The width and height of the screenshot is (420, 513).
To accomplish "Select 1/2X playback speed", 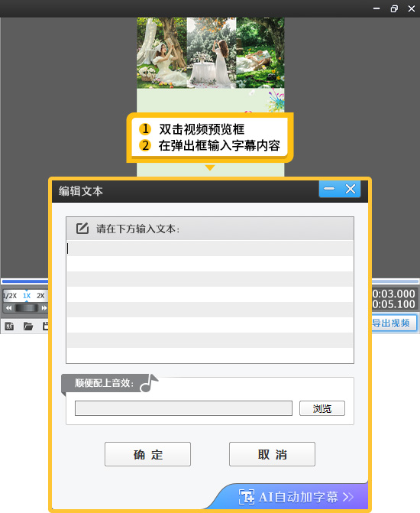I will 9,296.
